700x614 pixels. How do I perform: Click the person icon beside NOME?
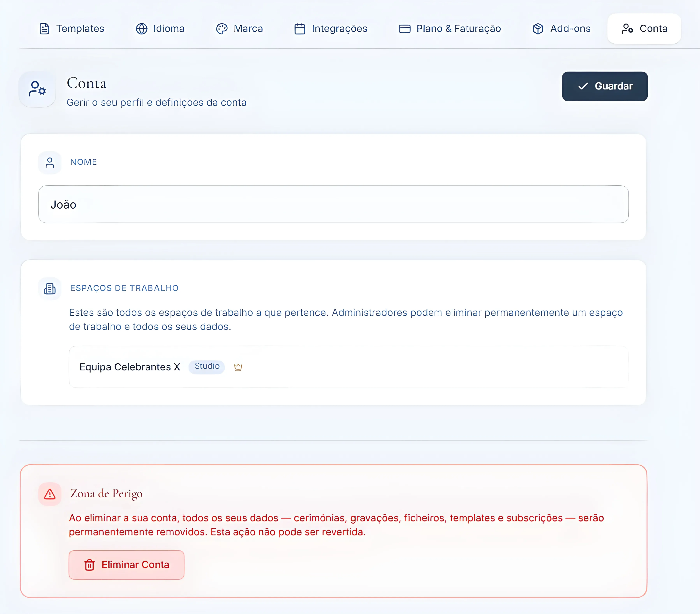[50, 163]
